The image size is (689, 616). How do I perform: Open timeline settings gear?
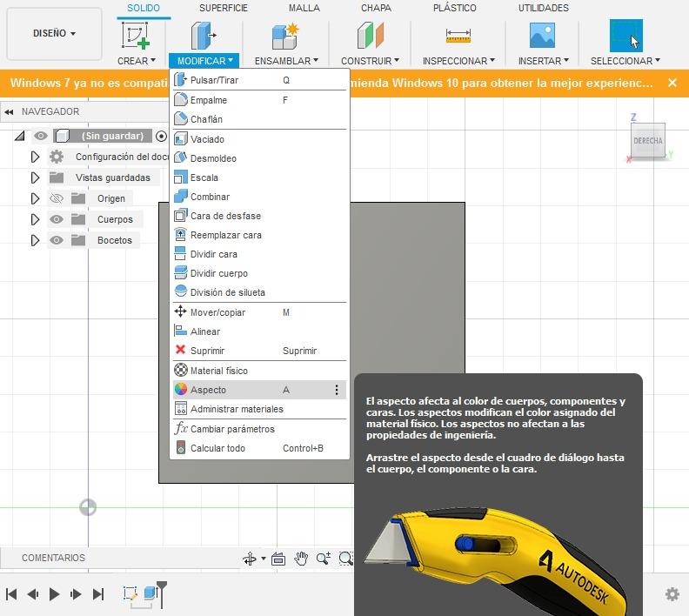click(672, 594)
